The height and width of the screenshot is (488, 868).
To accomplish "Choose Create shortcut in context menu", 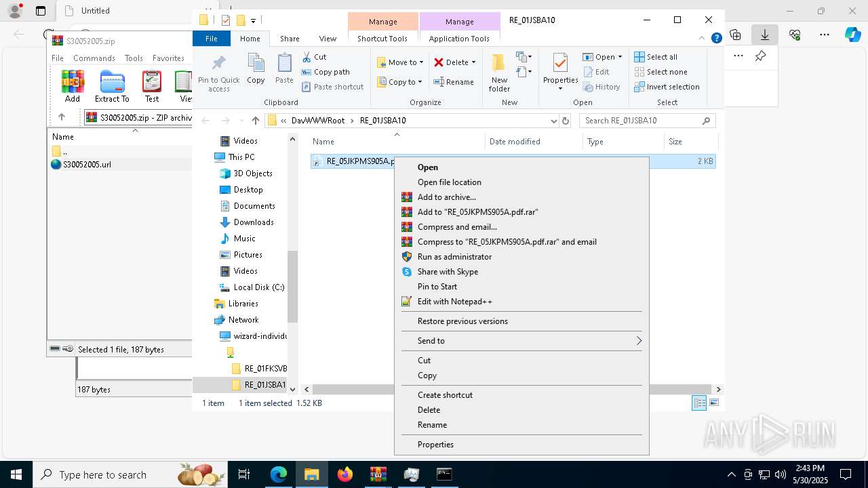I will [521, 395].
